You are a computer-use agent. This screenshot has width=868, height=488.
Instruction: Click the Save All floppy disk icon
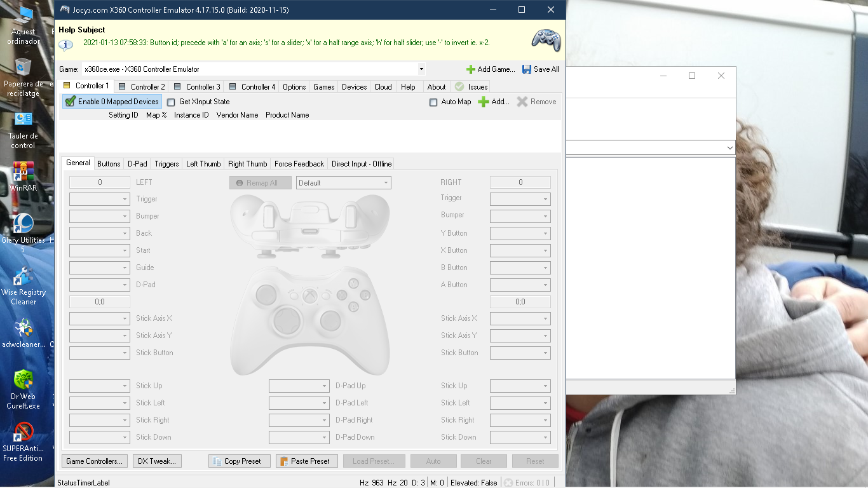pos(527,69)
